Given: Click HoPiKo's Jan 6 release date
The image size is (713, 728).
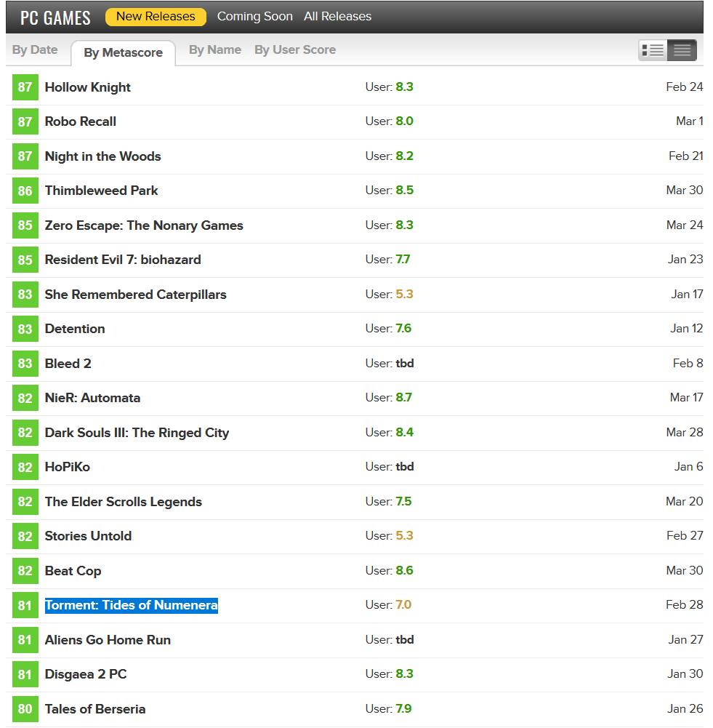Looking at the screenshot, I should pyautogui.click(x=688, y=468).
